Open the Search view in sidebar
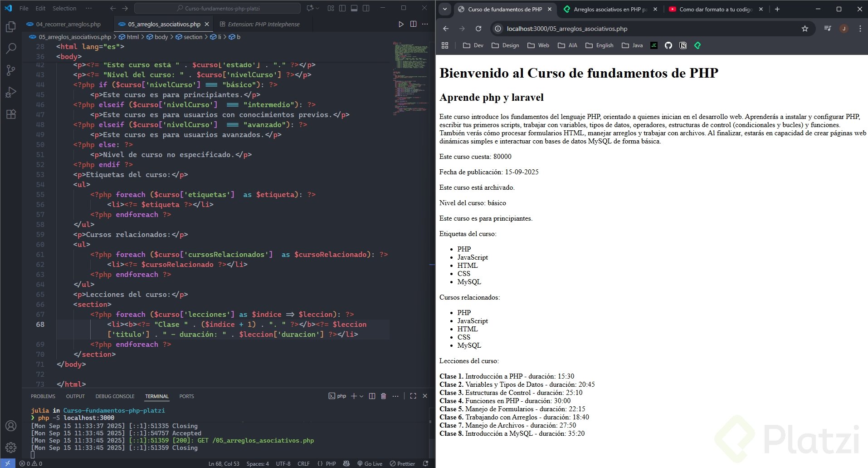868x468 pixels. 11,49
